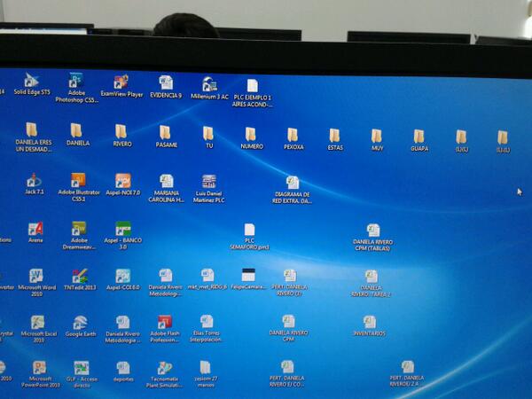Select the folder named DANIELA
Image resolution: width=532 pixels, height=399 pixels.
(x=78, y=135)
